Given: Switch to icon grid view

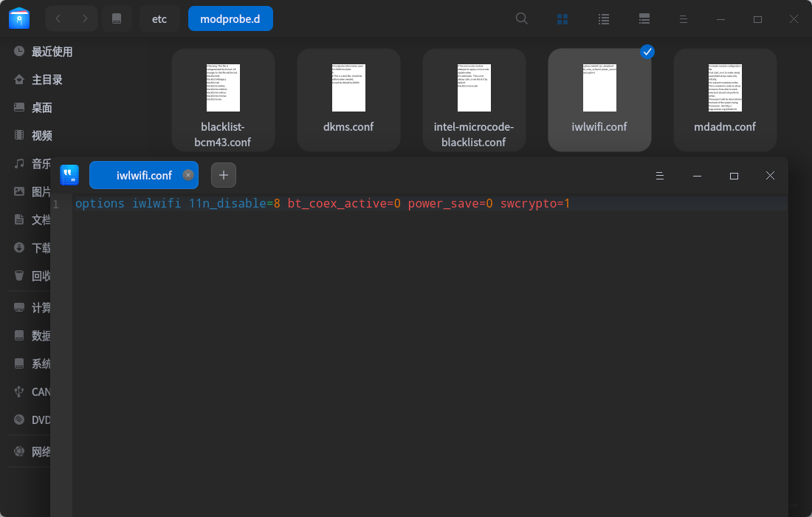Looking at the screenshot, I should point(562,19).
